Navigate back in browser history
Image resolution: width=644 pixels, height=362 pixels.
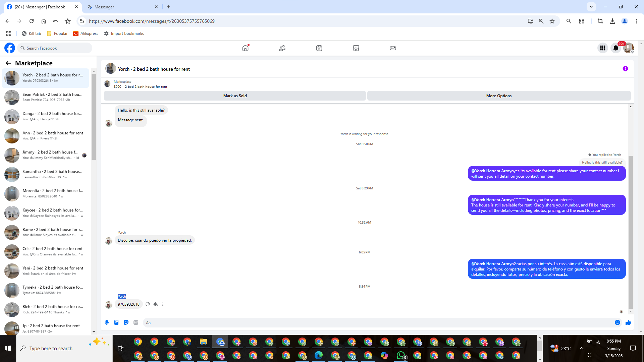point(7,21)
